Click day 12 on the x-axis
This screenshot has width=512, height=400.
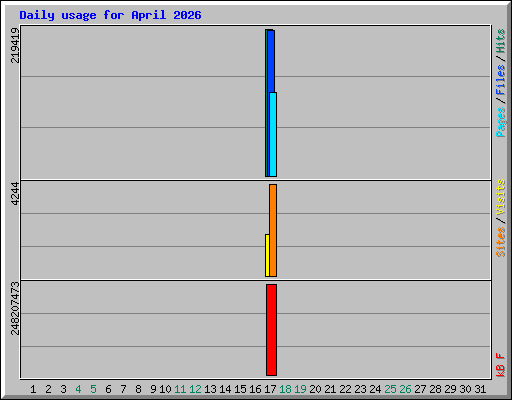[195, 389]
